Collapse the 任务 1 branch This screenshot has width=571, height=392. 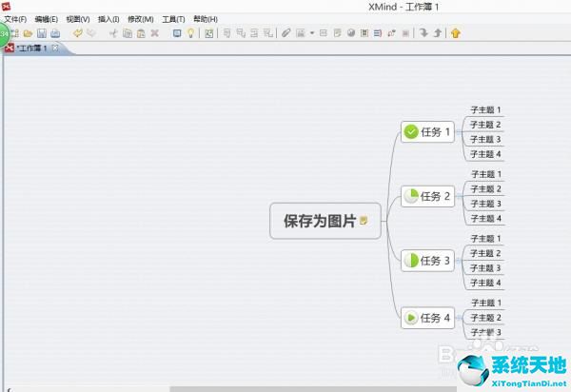[458, 132]
